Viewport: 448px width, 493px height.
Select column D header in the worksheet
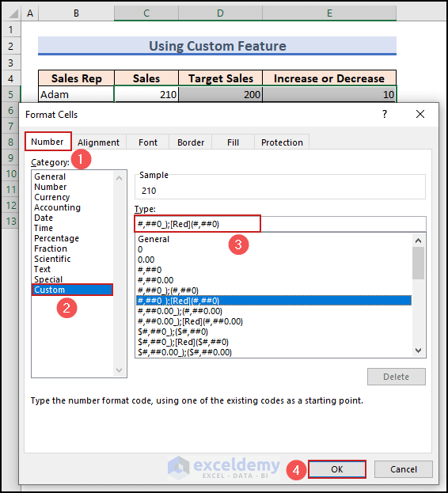pyautogui.click(x=220, y=13)
